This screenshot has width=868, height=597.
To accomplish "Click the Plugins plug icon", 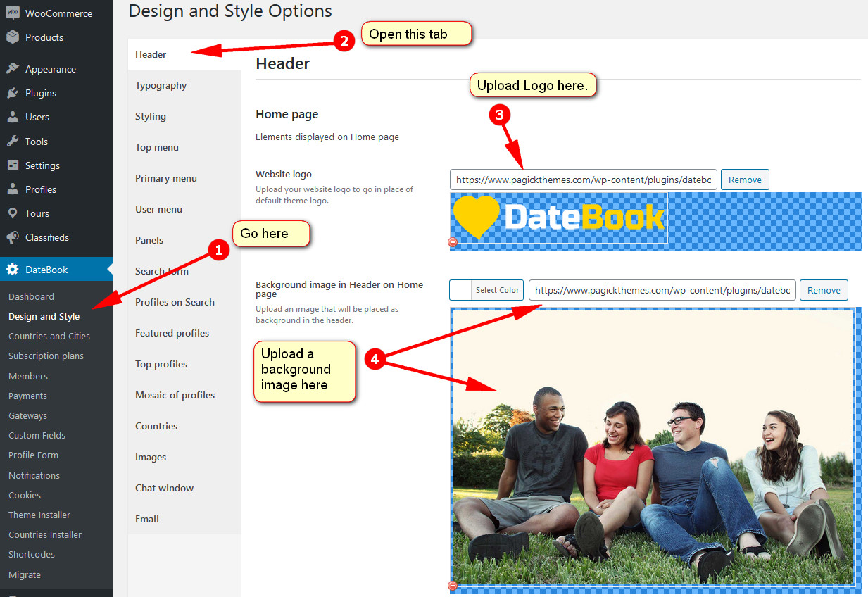I will (x=13, y=92).
